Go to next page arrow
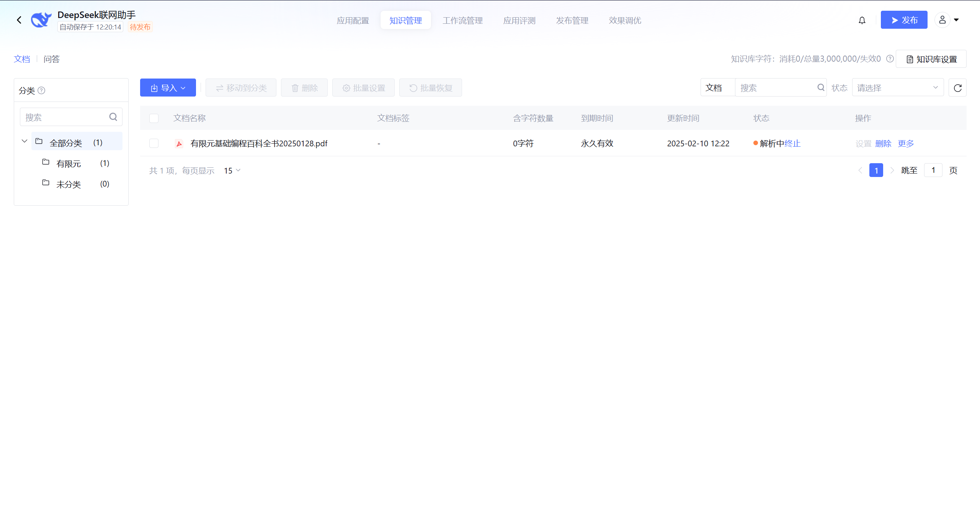This screenshot has width=980, height=516. [x=892, y=170]
